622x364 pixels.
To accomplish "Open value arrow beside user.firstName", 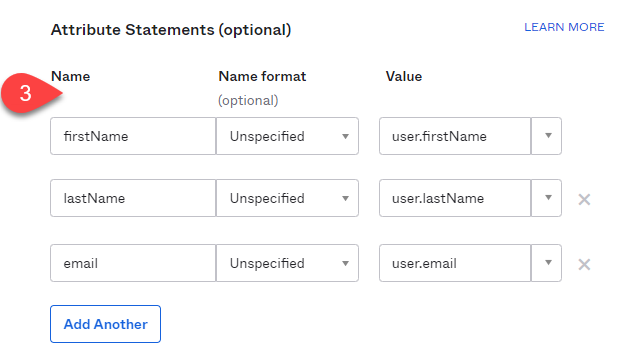I will [x=547, y=136].
